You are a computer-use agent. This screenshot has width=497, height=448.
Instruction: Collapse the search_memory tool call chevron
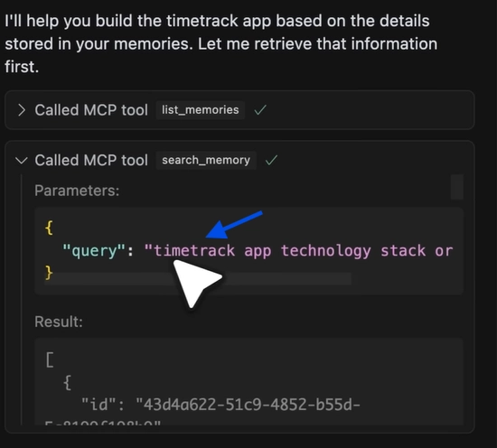[x=22, y=161]
